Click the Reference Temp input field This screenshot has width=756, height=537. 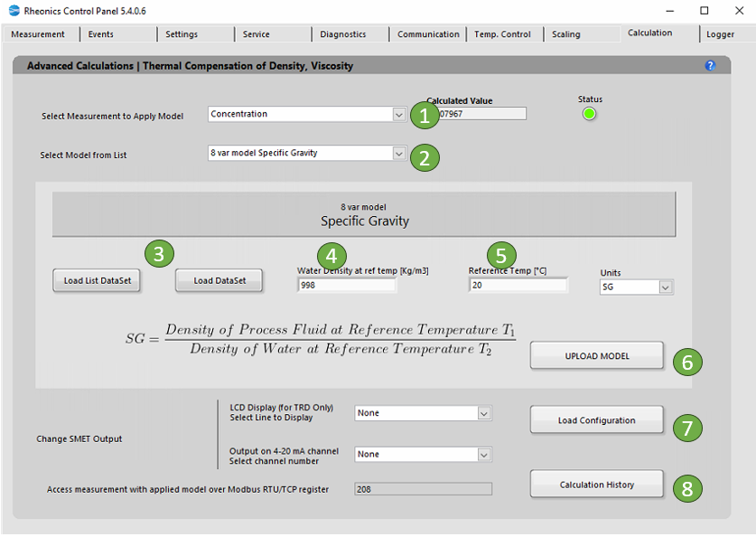(518, 285)
